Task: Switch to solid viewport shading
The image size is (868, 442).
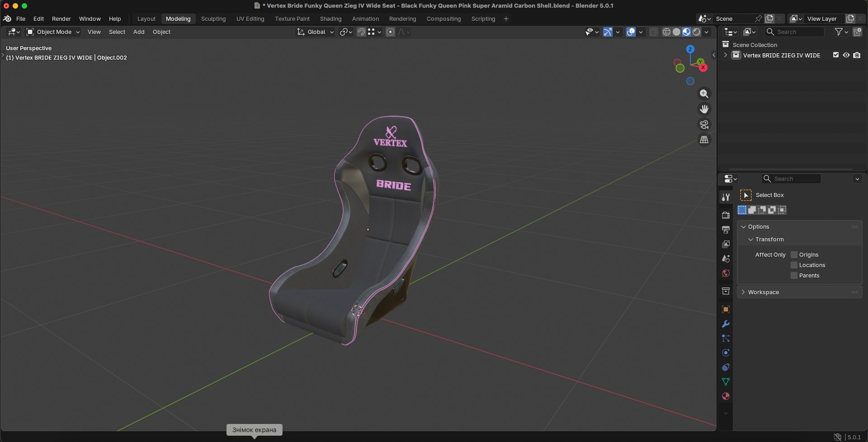Action: (676, 32)
